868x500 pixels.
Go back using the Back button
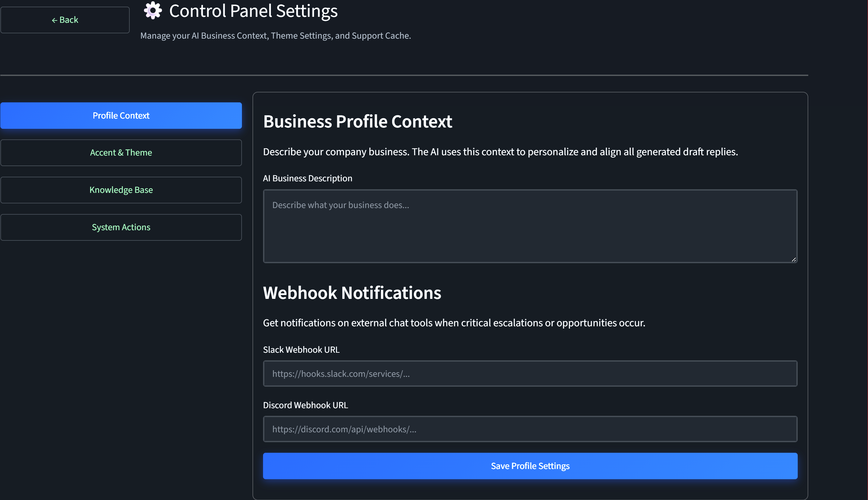65,20
